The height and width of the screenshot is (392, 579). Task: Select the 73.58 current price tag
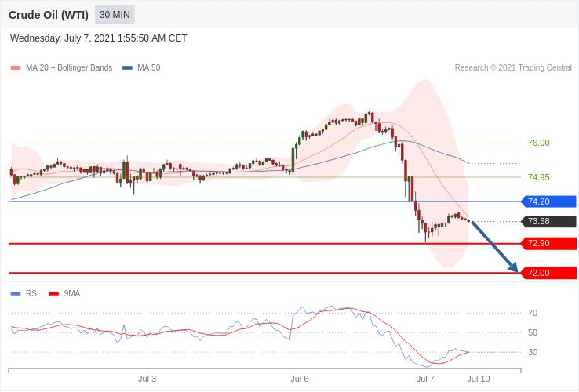pos(548,221)
